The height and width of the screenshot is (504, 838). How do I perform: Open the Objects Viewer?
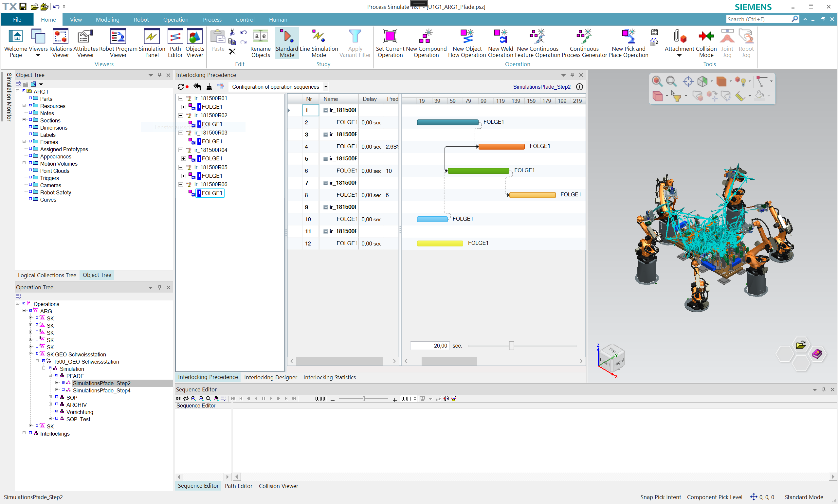click(x=195, y=43)
